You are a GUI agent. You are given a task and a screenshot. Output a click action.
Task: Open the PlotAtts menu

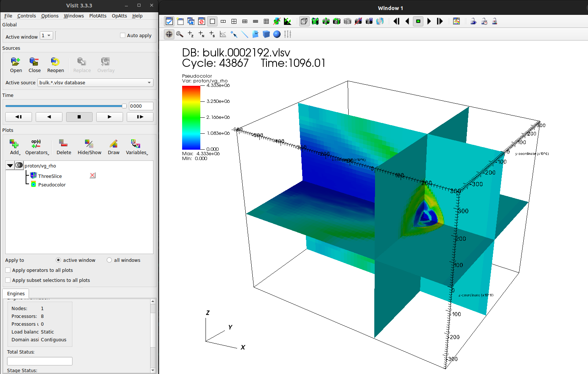pos(98,16)
